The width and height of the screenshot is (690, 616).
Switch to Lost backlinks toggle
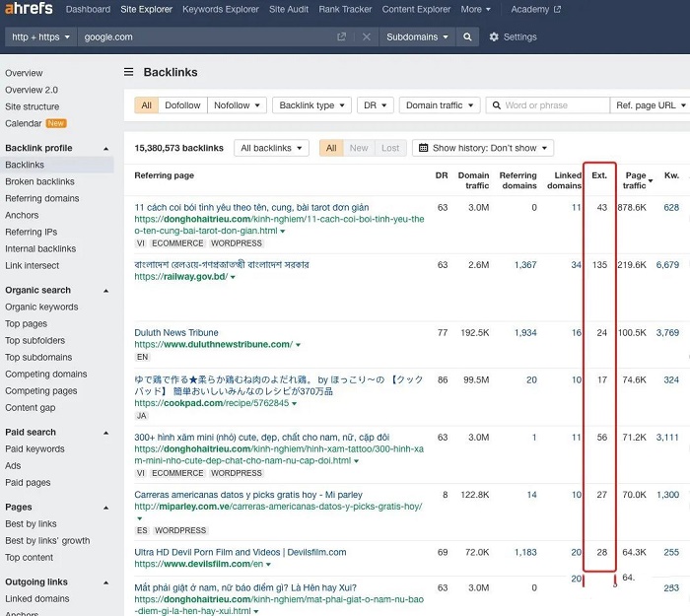(390, 148)
